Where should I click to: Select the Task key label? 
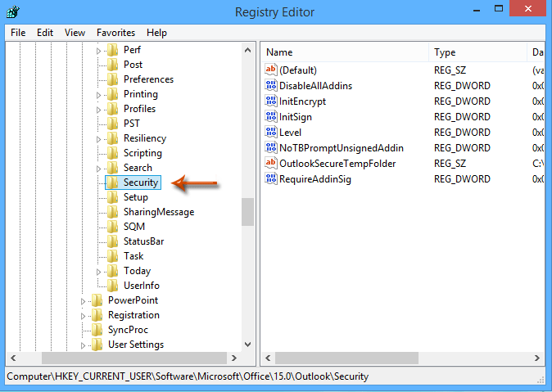tap(133, 256)
